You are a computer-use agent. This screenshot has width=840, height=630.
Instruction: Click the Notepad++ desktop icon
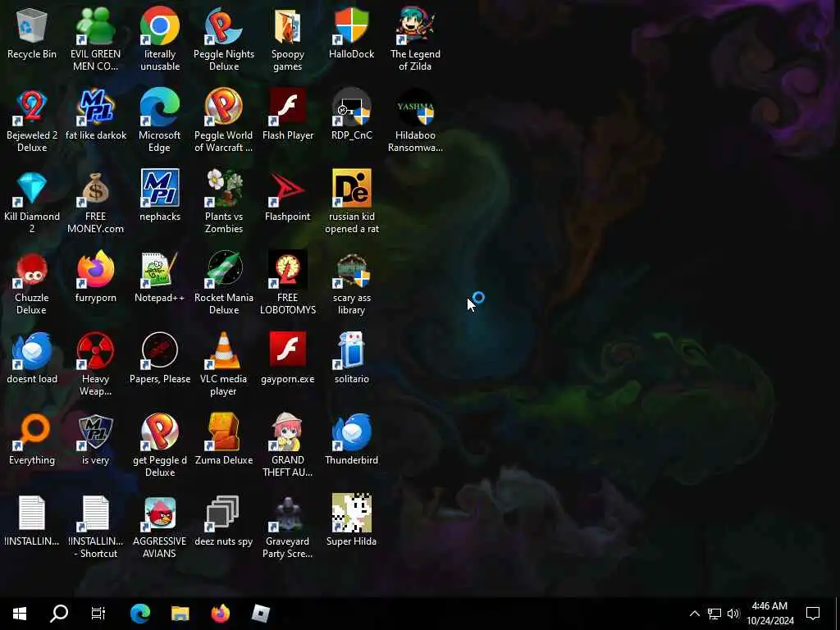(160, 277)
